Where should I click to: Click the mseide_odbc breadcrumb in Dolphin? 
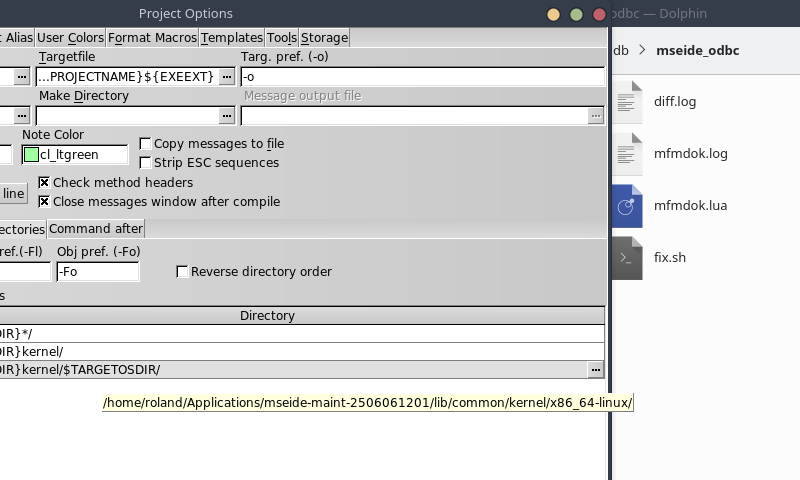click(x=697, y=51)
